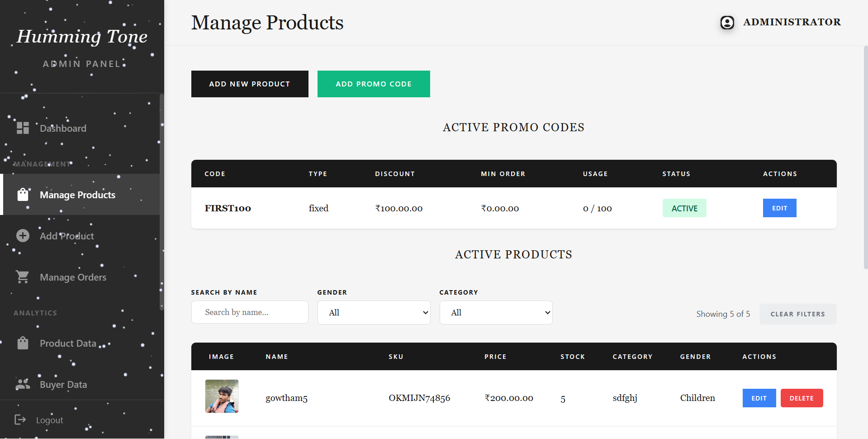This screenshot has width=868, height=439.
Task: Open Manage Orders in sidebar
Action: [x=73, y=277]
